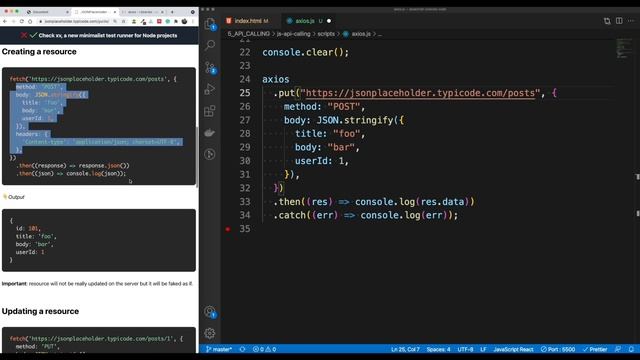Open the Search view in activity bar
The height and width of the screenshot is (360, 640).
pyautogui.click(x=210, y=45)
